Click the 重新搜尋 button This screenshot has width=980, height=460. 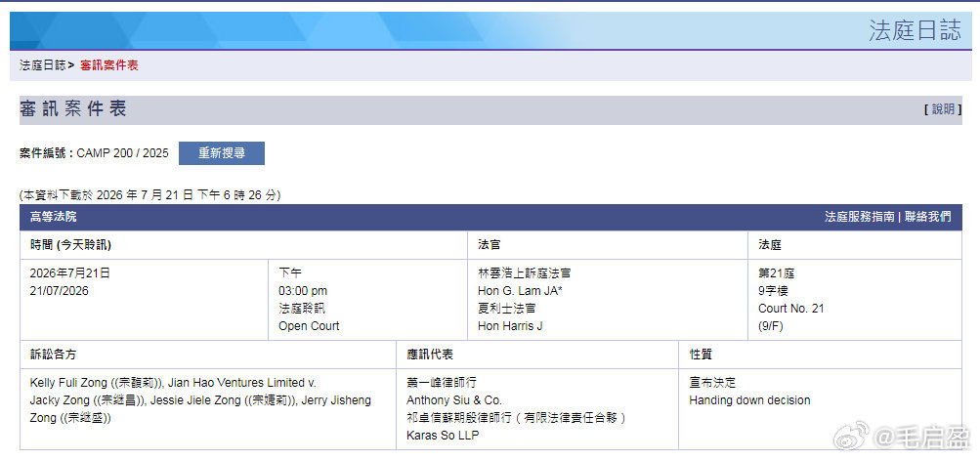click(x=221, y=153)
